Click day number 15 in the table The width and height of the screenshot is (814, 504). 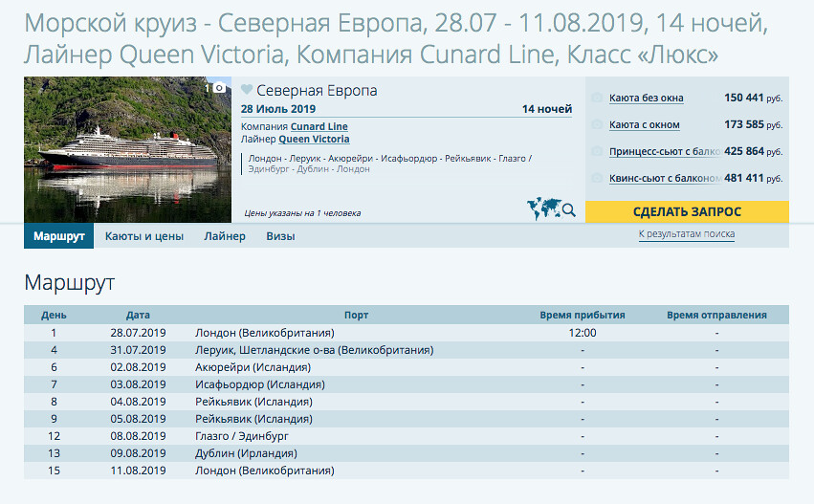(x=54, y=471)
